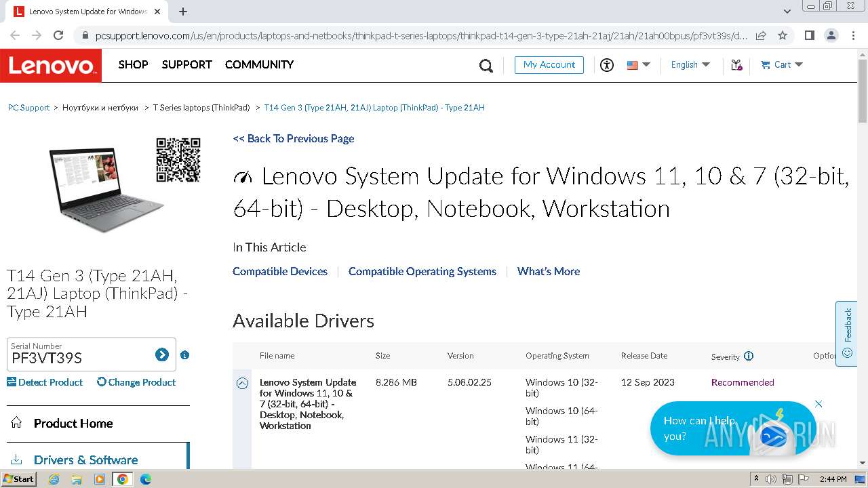The image size is (868, 488).
Task: Click the Windows Start button
Action: pos(19,479)
